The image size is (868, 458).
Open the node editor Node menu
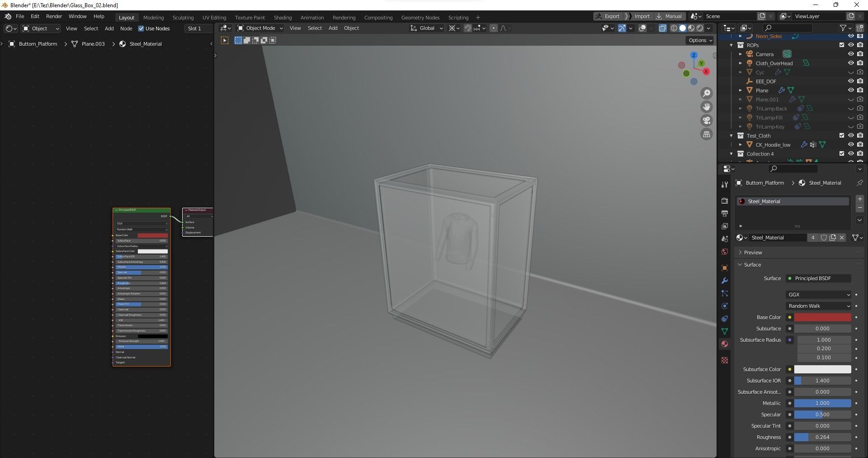click(126, 29)
